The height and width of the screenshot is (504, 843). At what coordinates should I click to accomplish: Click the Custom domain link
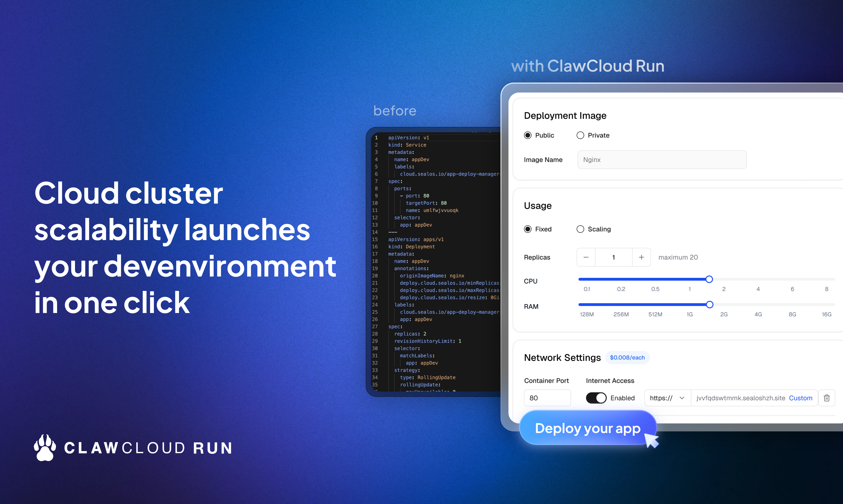(801, 398)
